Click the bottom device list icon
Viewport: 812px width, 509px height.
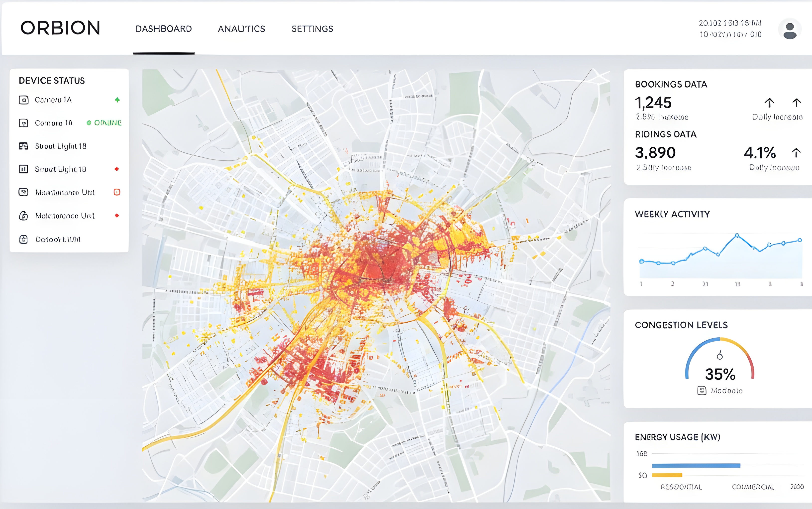[23, 239]
